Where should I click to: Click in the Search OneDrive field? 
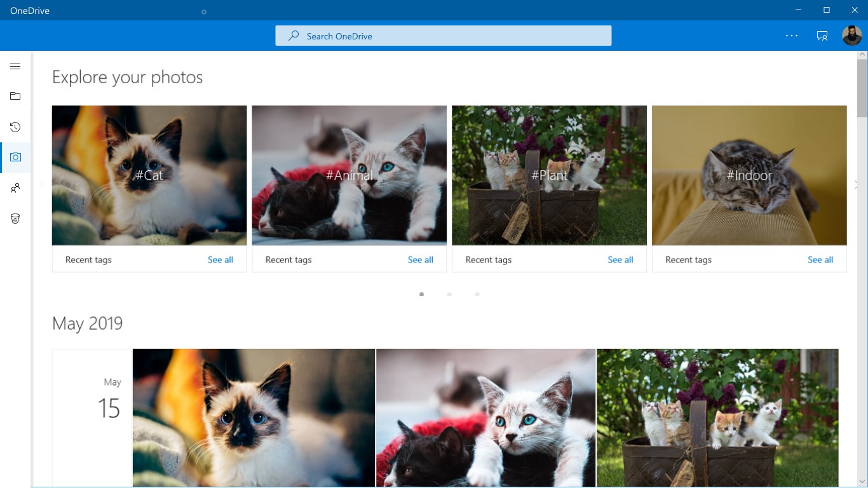point(444,36)
